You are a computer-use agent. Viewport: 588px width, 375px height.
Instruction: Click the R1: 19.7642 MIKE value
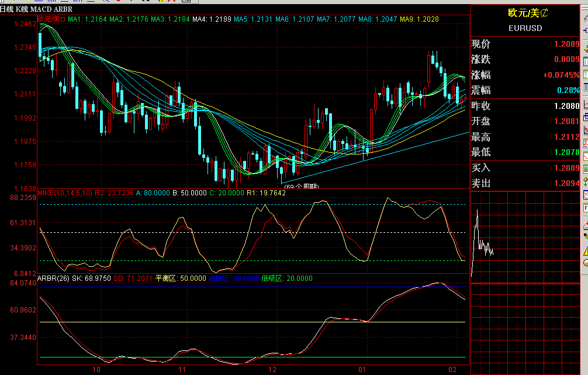pos(267,193)
